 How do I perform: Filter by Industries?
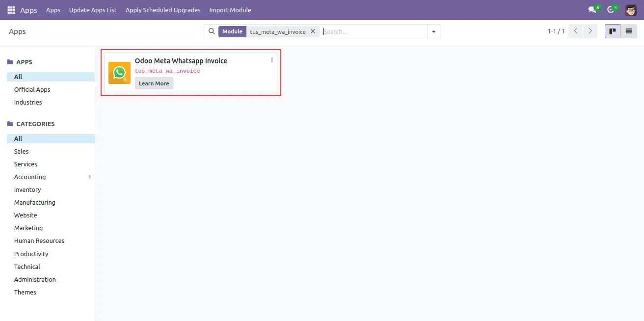[51, 102]
